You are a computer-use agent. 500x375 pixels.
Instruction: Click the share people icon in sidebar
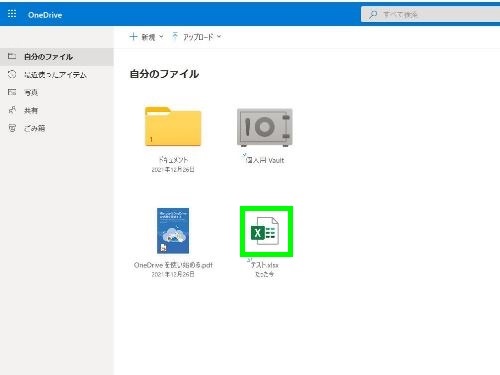12,110
